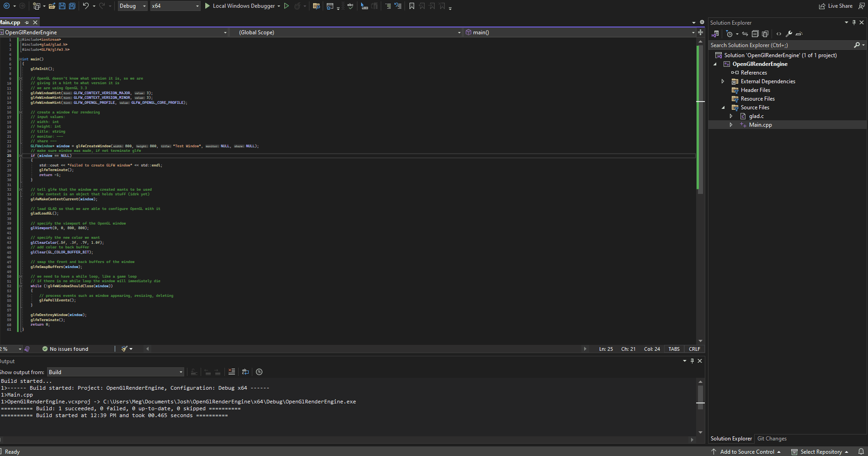868x456 pixels.
Task: Collapse all items in Solution Explorer
Action: coord(755,33)
